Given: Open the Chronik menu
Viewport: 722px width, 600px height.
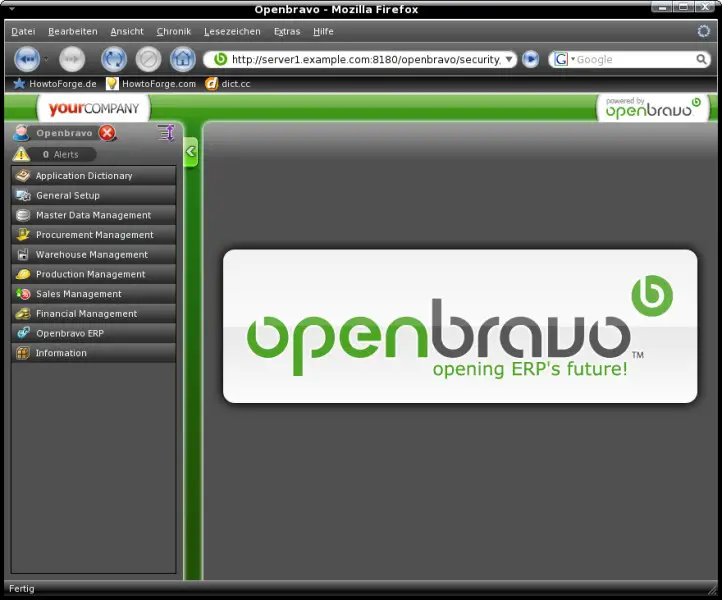Looking at the screenshot, I should (174, 31).
